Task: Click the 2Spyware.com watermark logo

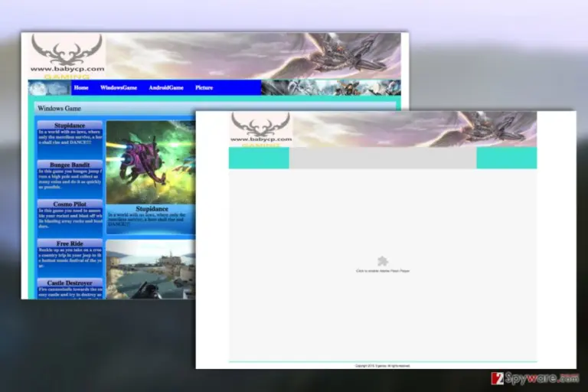Action: click(x=535, y=378)
